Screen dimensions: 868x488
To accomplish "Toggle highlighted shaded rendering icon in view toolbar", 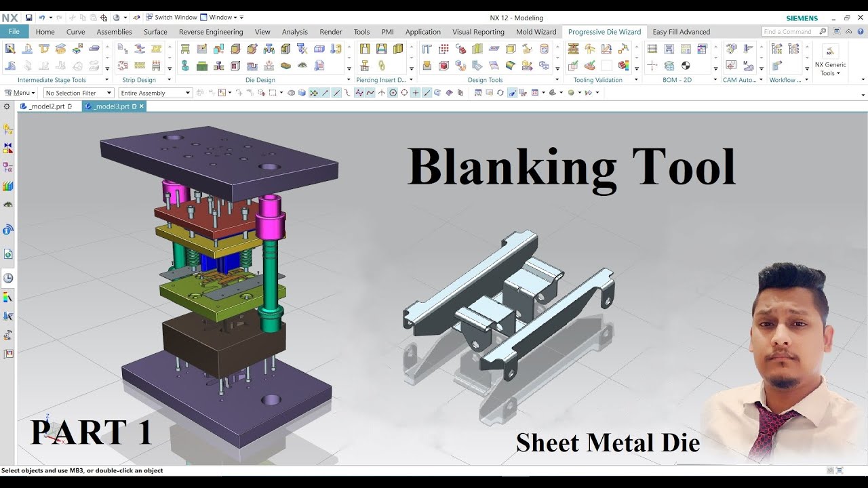I will coord(511,93).
